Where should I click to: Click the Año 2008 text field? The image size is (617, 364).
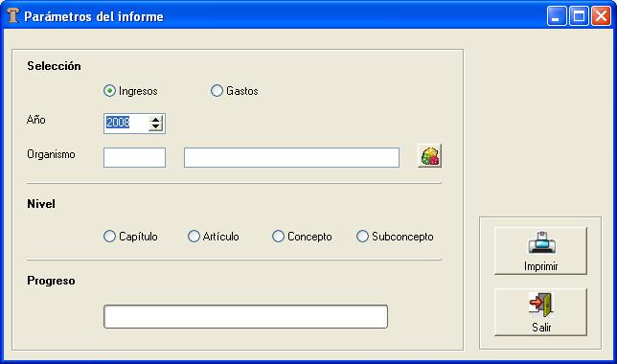tap(126, 124)
